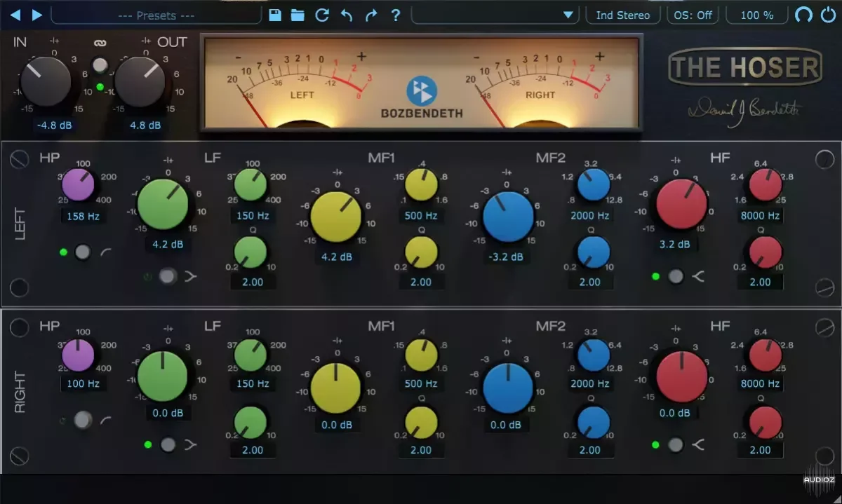Viewport: 842px width, 504px height.
Task: Click LEFT HF large red gain knob
Action: pyautogui.click(x=681, y=205)
